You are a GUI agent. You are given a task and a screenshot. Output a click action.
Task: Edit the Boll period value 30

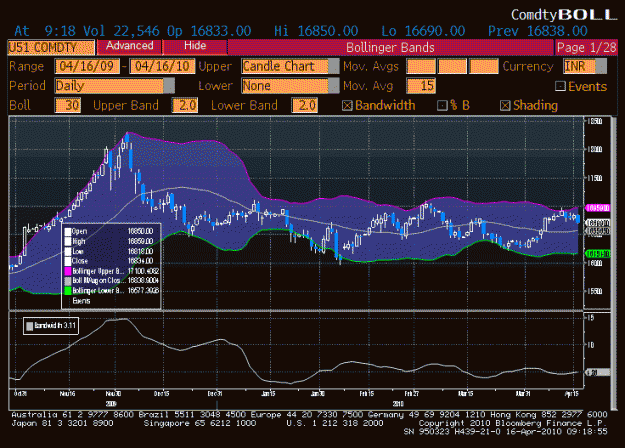point(68,105)
